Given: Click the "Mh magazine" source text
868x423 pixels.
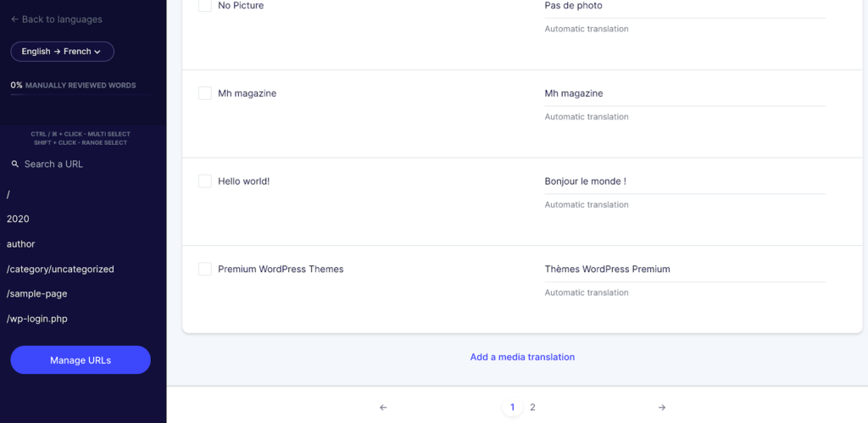Looking at the screenshot, I should pos(247,93).
